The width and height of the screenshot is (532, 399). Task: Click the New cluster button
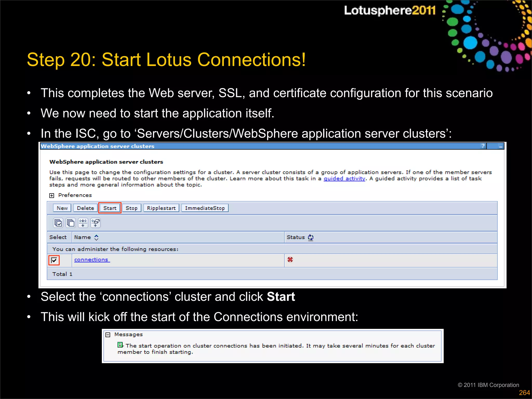(x=62, y=208)
